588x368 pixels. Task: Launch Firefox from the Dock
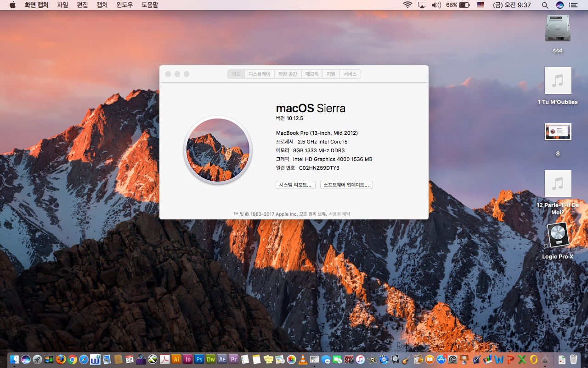[61, 360]
